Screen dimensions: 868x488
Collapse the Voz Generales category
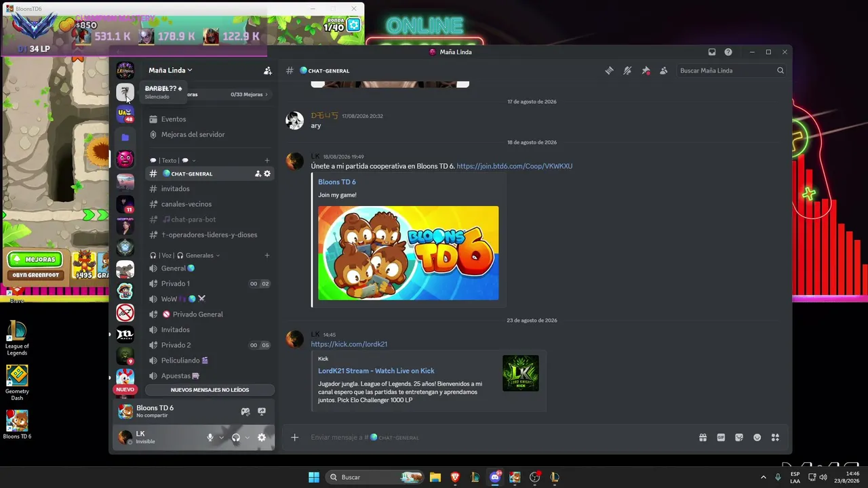(x=184, y=256)
